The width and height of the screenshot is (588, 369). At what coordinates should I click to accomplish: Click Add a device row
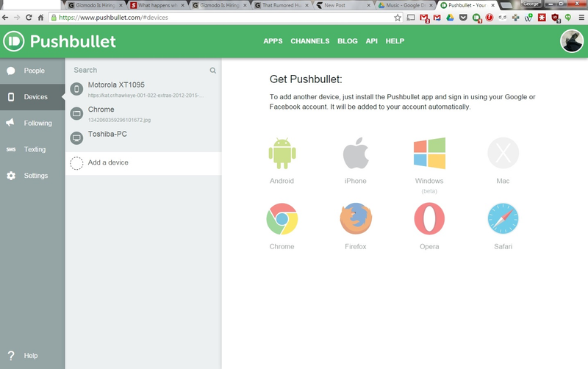coord(143,163)
